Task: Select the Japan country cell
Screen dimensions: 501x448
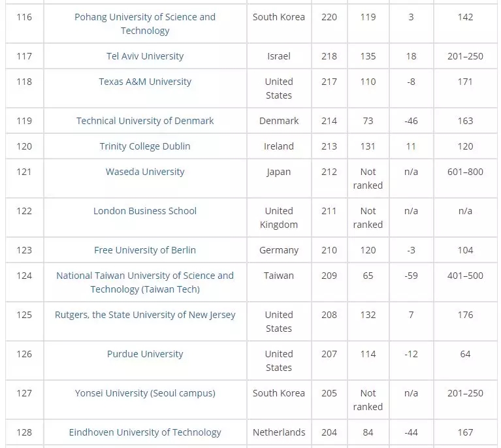Action: [x=279, y=172]
